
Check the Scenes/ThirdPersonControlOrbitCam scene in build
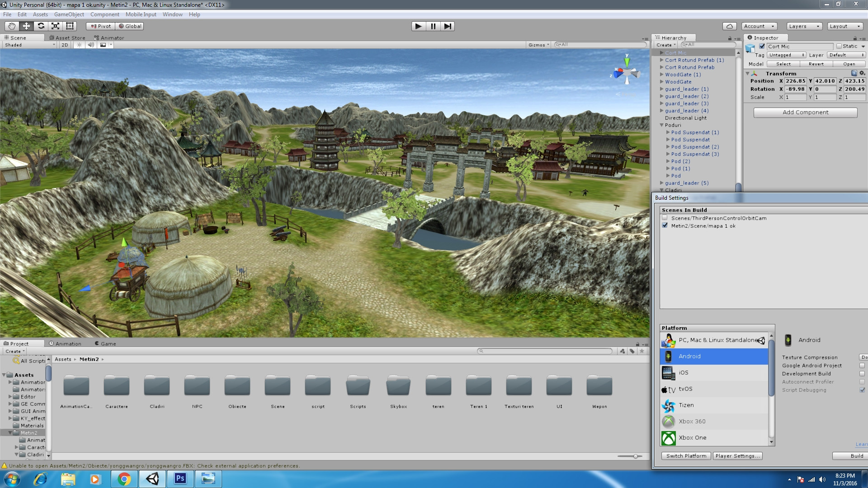point(664,217)
